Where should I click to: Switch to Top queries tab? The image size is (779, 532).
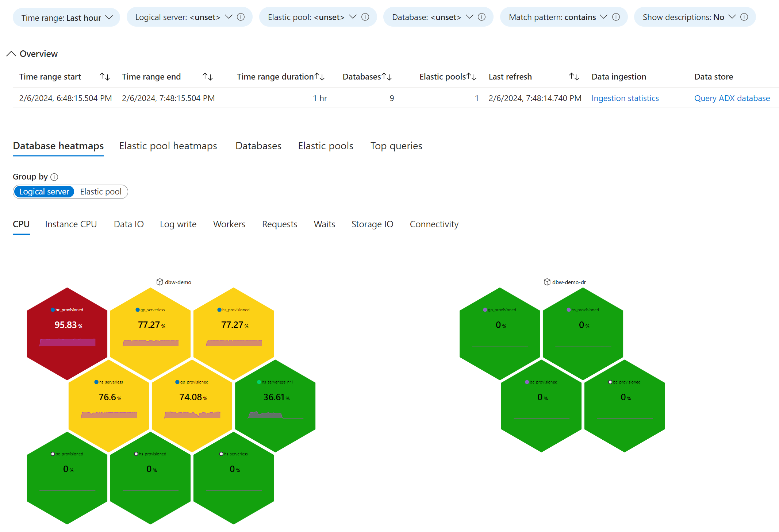click(x=396, y=146)
